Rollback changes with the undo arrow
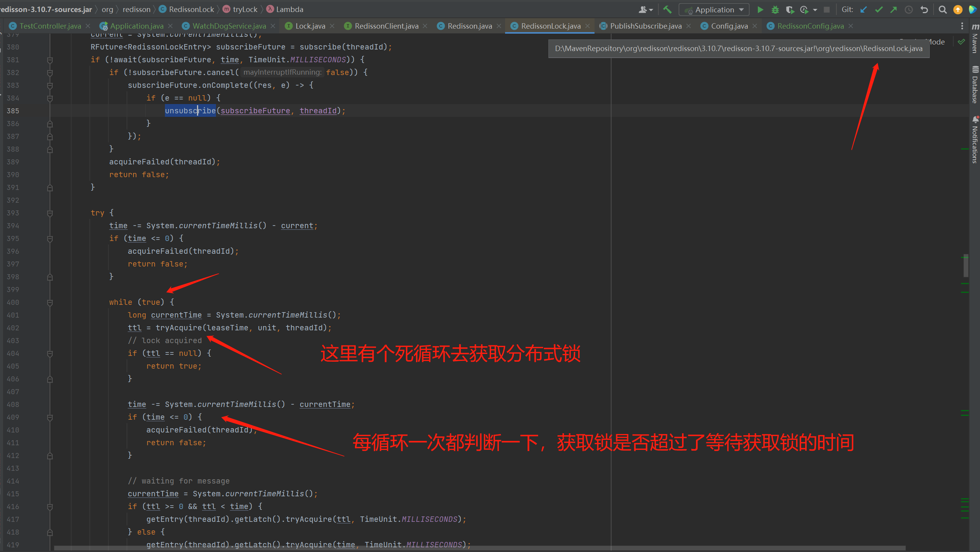This screenshot has height=552, width=980. [924, 10]
